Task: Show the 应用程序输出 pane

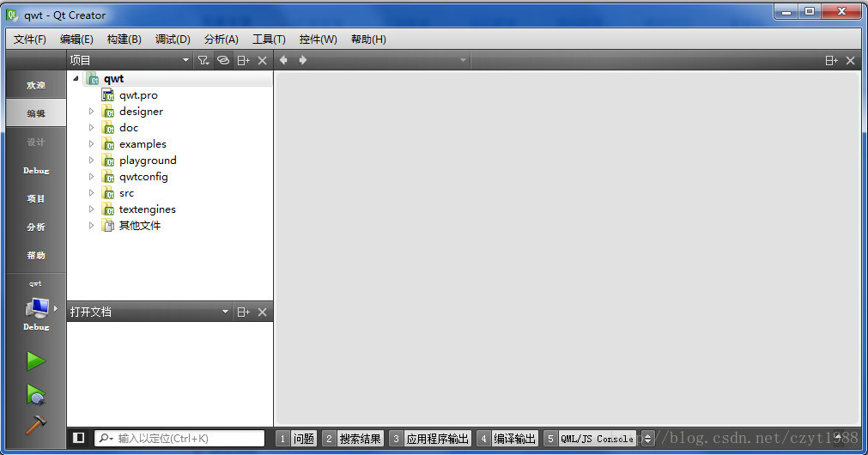Action: [430, 439]
